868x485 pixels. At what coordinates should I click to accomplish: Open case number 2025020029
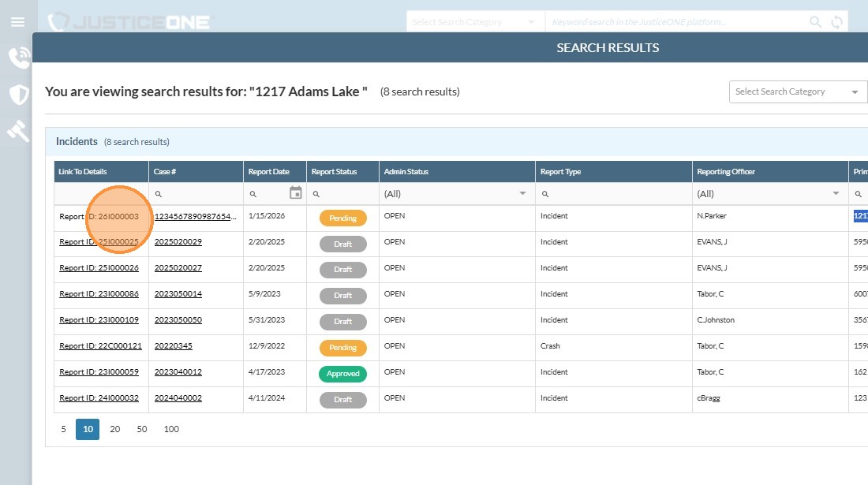coord(178,241)
